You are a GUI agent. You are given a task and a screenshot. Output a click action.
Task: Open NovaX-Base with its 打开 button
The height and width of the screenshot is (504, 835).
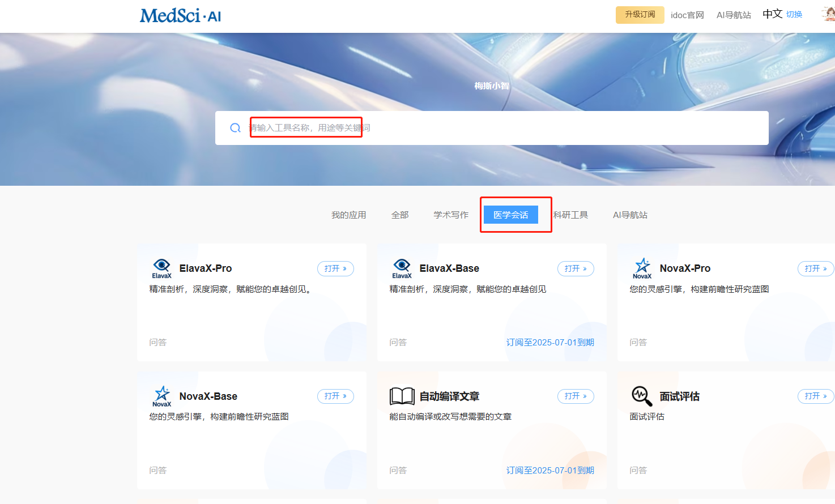click(335, 396)
